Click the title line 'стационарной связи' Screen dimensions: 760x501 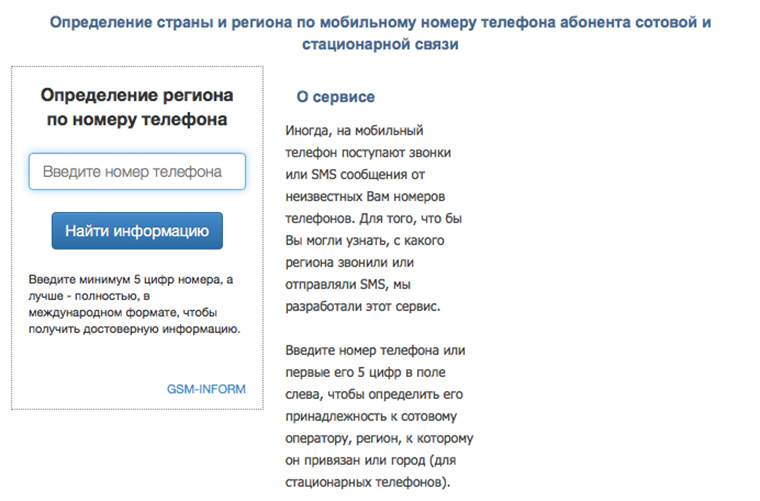(380, 45)
